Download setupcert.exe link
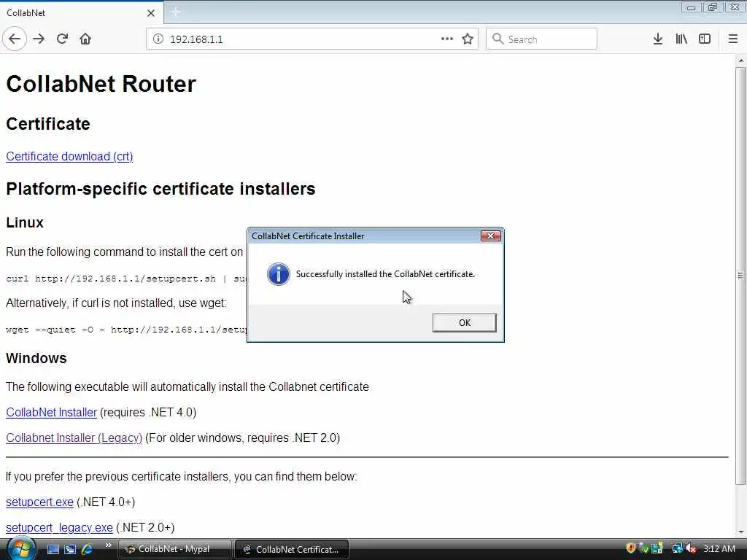The image size is (747, 560). click(x=39, y=502)
